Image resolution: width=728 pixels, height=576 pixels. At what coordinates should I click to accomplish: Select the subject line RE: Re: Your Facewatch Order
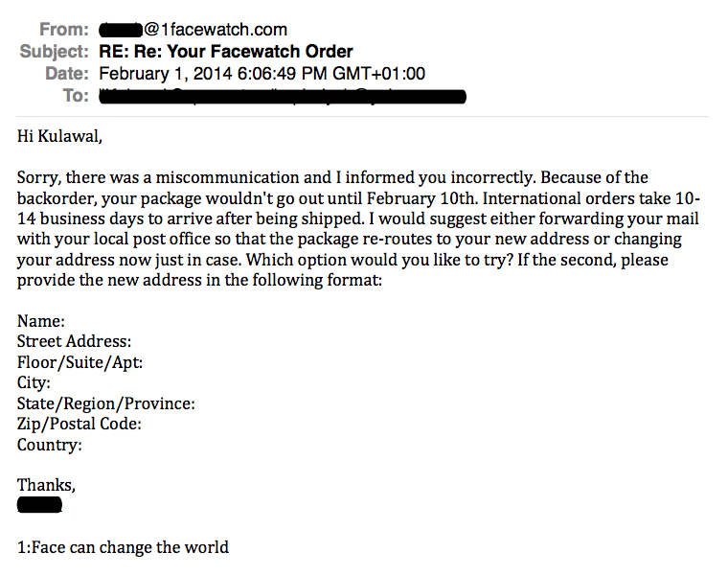tap(226, 52)
